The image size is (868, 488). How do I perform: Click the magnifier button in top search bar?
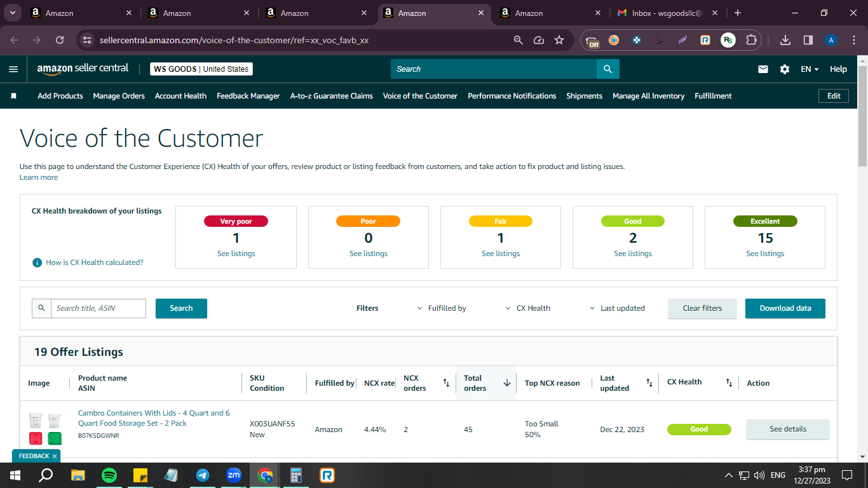pyautogui.click(x=607, y=69)
